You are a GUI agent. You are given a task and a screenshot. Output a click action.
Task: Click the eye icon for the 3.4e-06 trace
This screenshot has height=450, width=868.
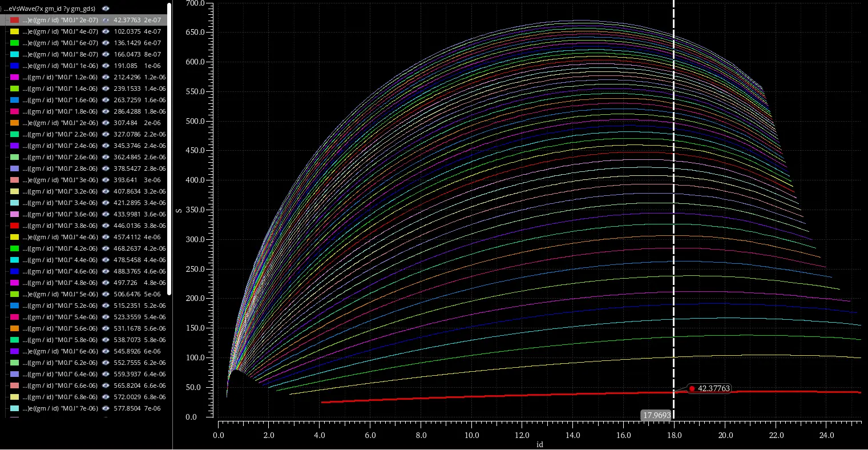[106, 203]
